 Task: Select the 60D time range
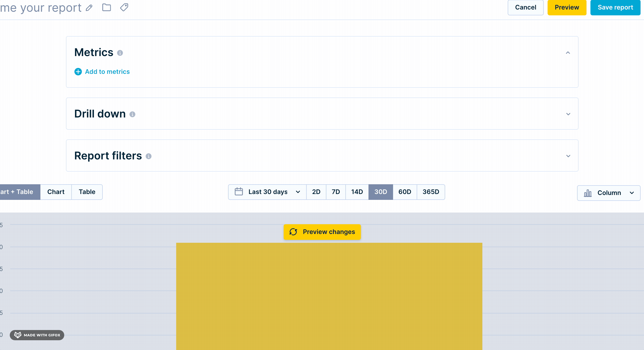point(405,192)
